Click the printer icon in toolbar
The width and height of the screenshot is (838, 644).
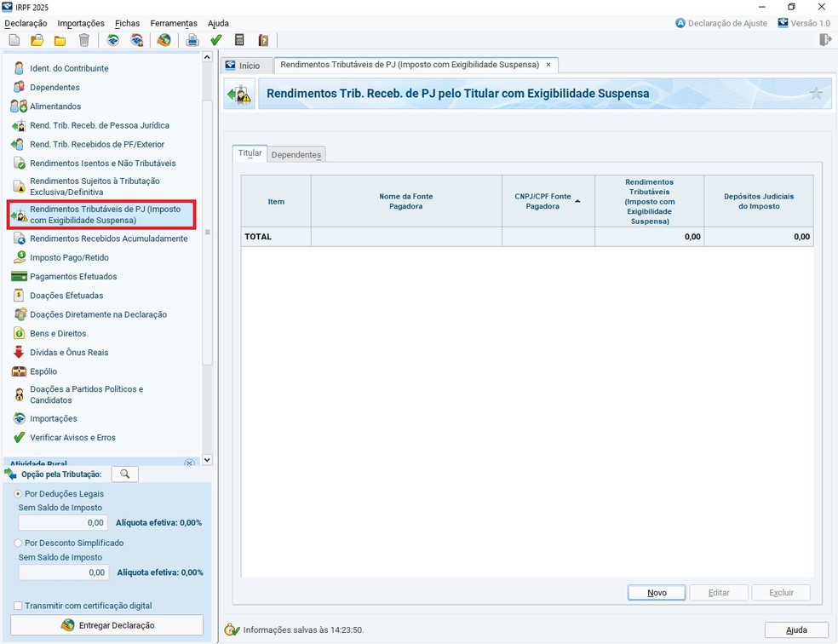(192, 40)
